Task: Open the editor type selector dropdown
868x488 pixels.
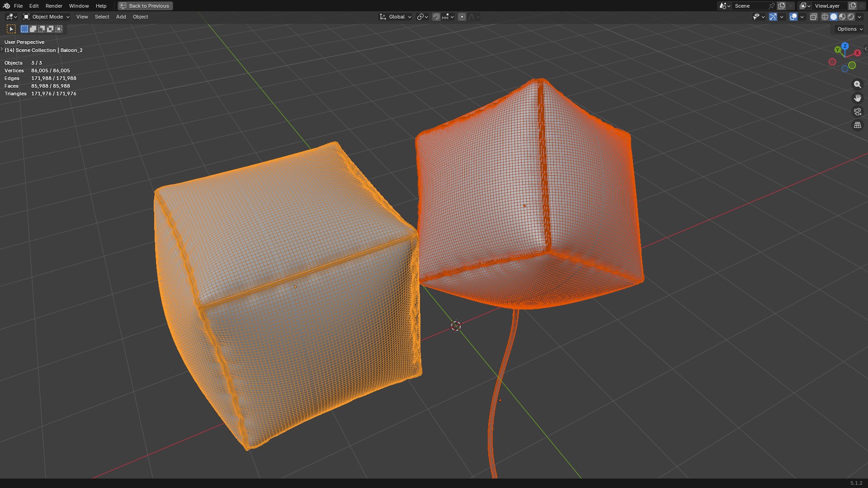Action: [11, 17]
